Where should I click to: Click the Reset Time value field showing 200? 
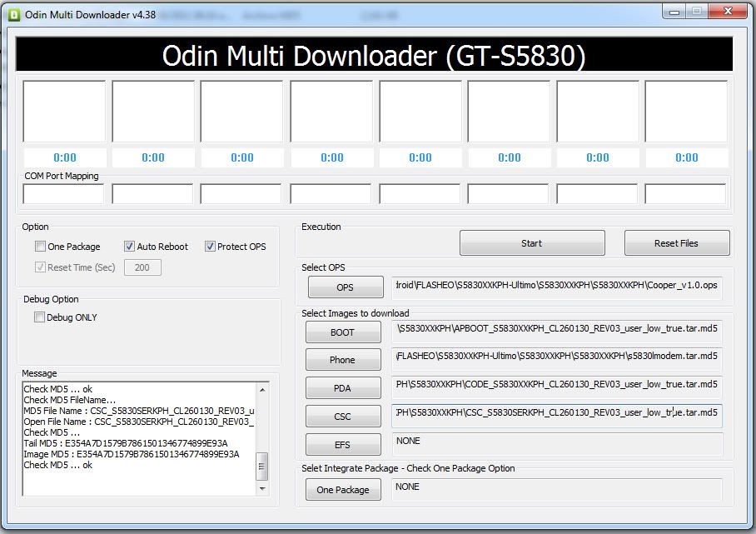click(142, 267)
